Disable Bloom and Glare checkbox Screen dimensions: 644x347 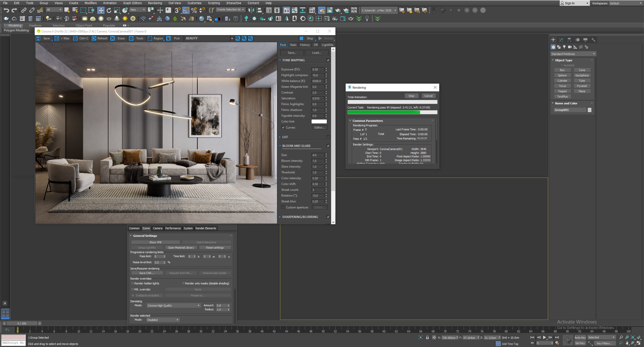328,146
